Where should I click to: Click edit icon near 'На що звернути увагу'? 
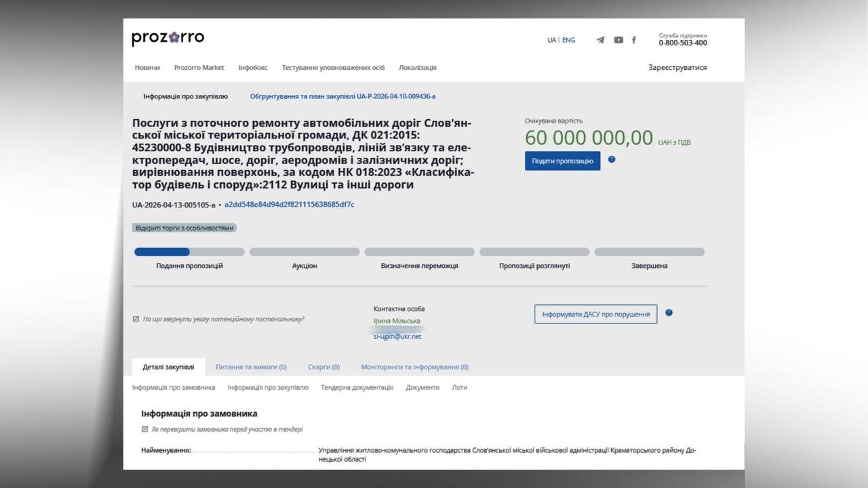(136, 319)
